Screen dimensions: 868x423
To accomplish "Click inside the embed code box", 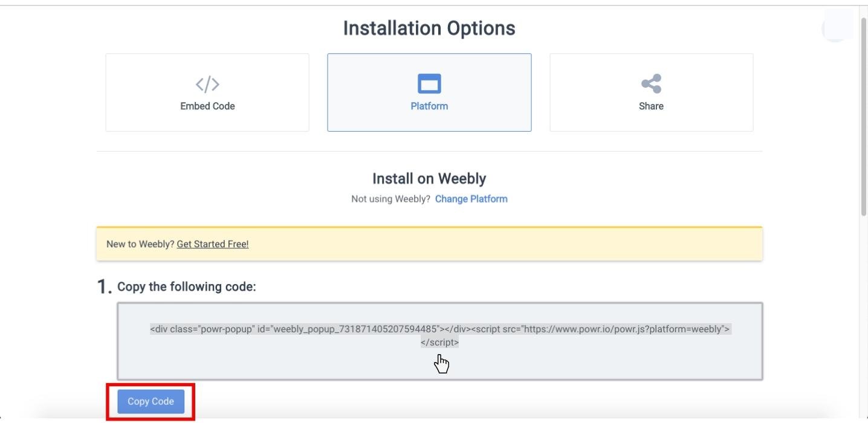I will pos(440,341).
